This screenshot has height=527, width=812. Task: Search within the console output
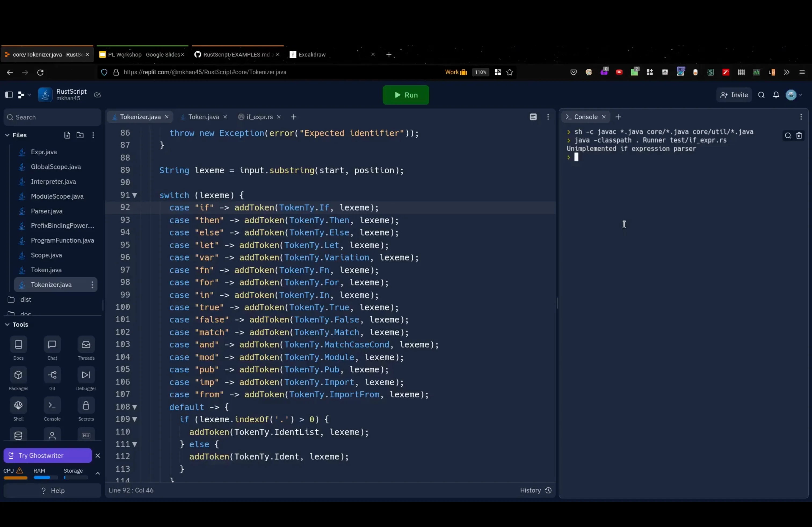point(788,136)
